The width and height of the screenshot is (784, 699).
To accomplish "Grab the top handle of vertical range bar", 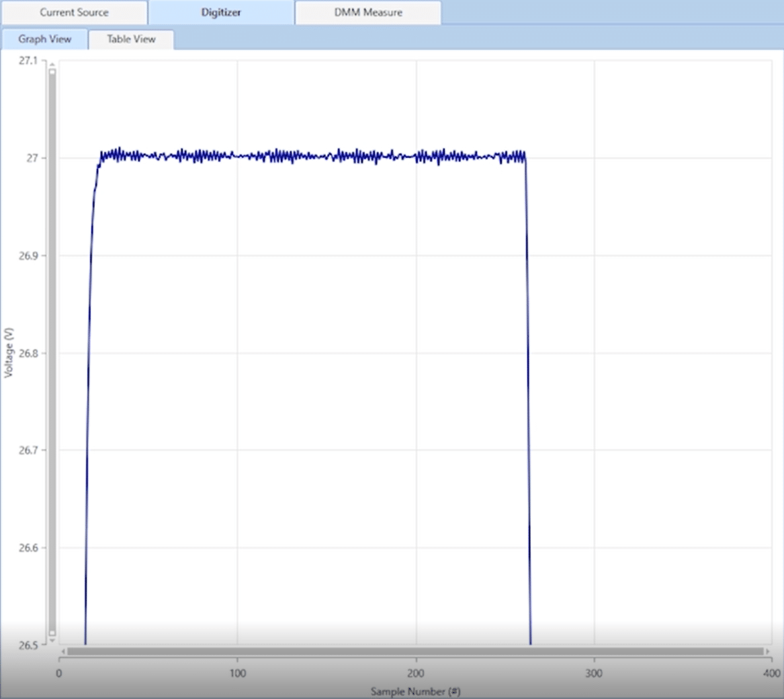I will click(x=52, y=72).
